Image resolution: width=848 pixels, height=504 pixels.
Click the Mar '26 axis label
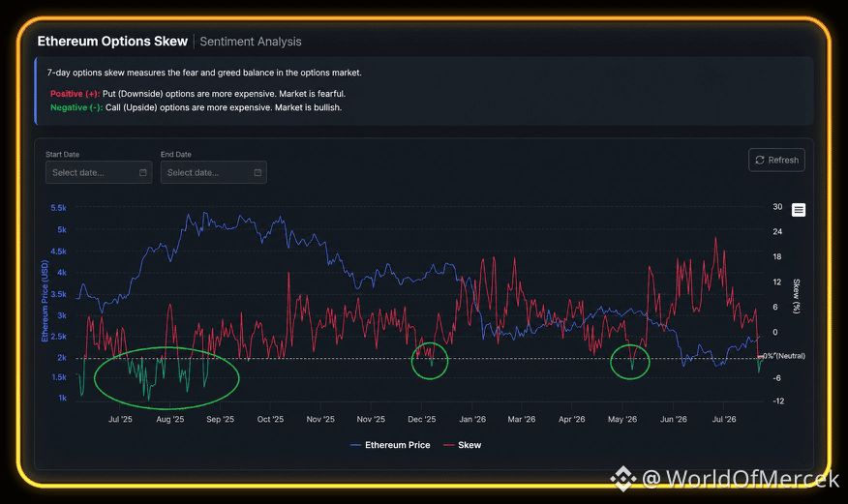[522, 419]
